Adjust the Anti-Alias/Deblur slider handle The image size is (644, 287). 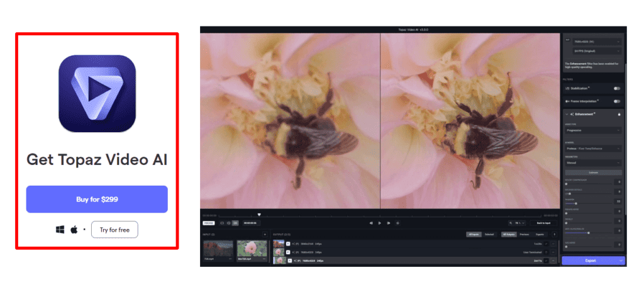coord(589,233)
